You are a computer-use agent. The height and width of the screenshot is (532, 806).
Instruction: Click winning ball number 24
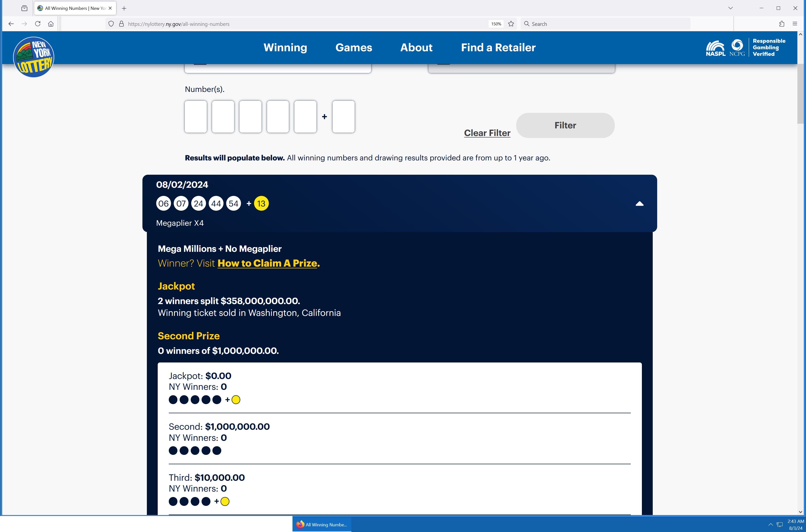pos(198,204)
